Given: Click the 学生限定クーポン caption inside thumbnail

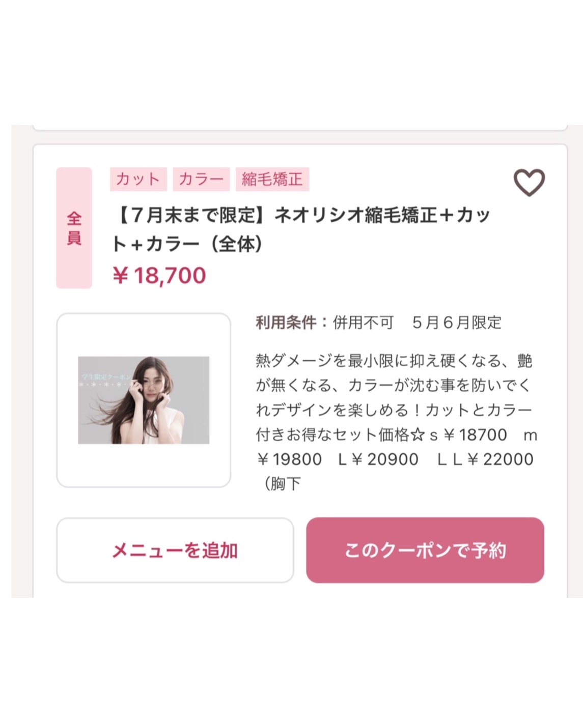Looking at the screenshot, I should pos(106,377).
